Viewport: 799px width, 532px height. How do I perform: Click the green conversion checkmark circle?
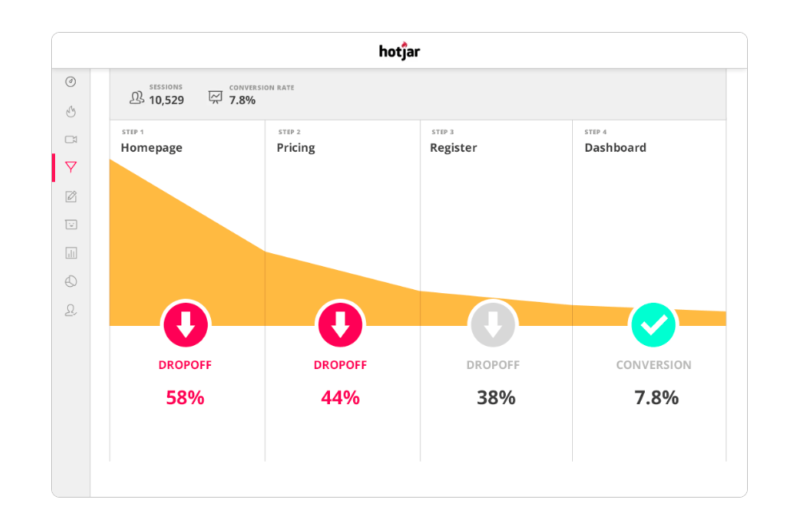point(654,324)
